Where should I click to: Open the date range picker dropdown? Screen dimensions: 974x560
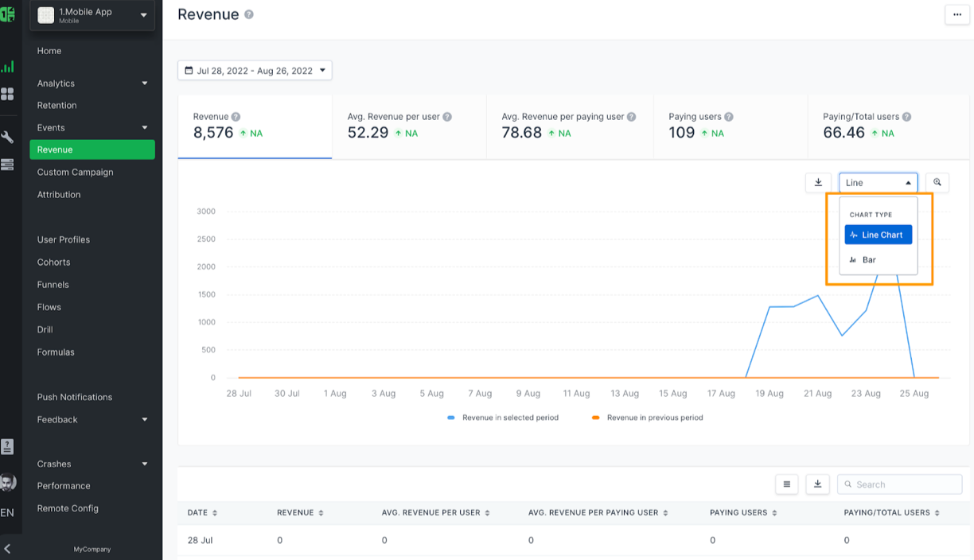click(x=255, y=71)
